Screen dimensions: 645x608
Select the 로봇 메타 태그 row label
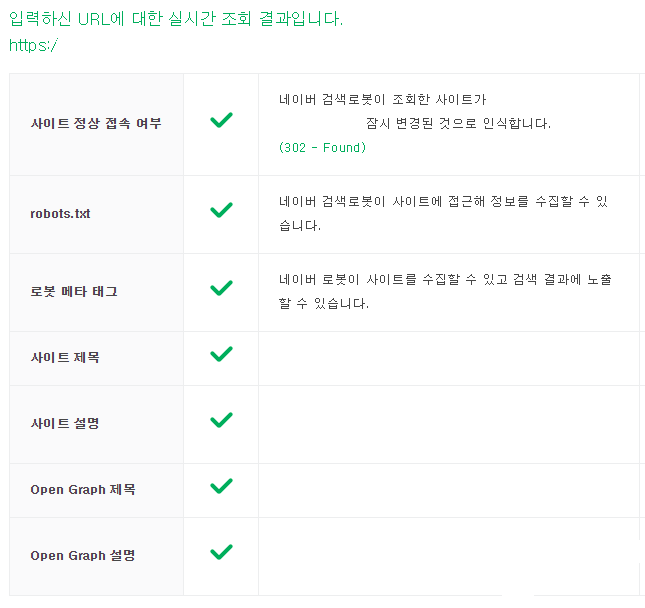[x=73, y=292]
